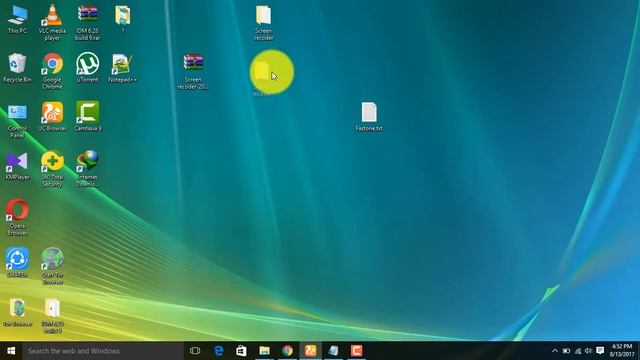The width and height of the screenshot is (640, 360).
Task: Open File Explorer from the taskbar
Action: [x=264, y=351]
